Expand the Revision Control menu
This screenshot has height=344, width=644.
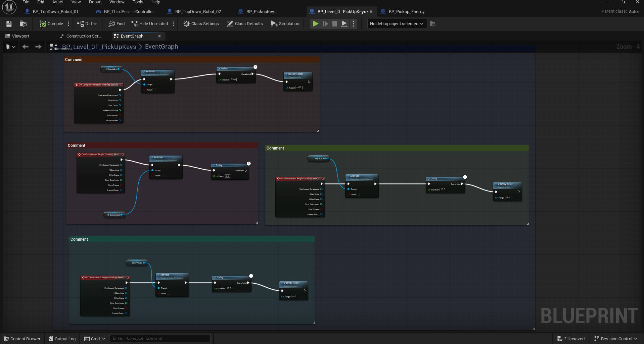pos(616,339)
